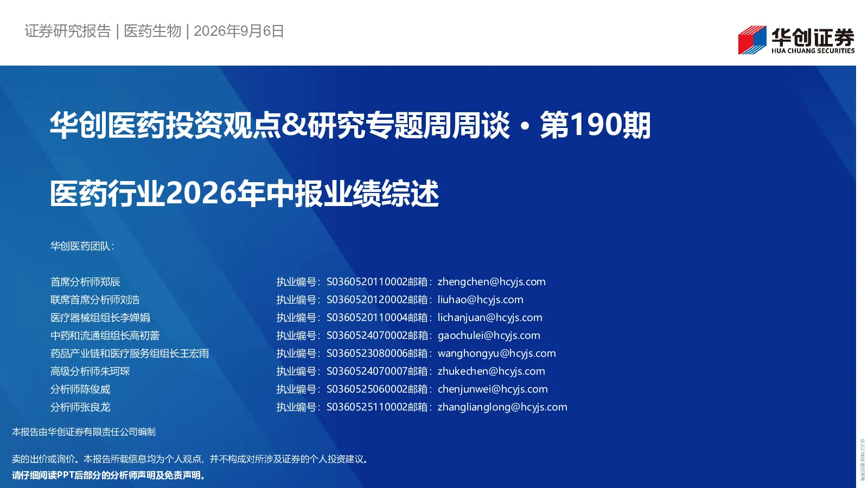Click license number S0360524070007
The height and width of the screenshot is (488, 868).
pyautogui.click(x=367, y=371)
